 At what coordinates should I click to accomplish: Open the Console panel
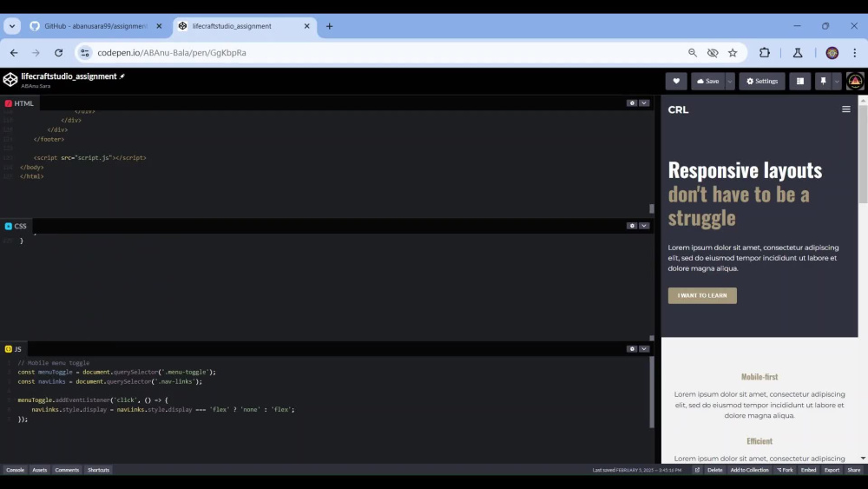pyautogui.click(x=15, y=470)
